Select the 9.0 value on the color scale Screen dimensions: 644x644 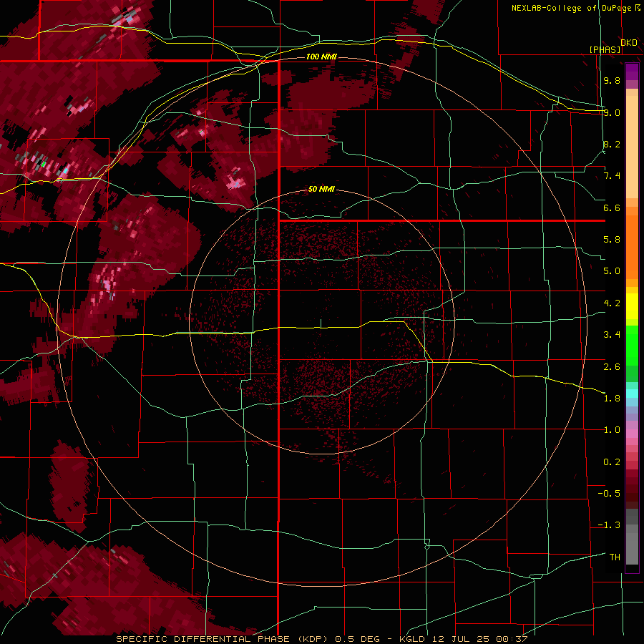(x=612, y=112)
